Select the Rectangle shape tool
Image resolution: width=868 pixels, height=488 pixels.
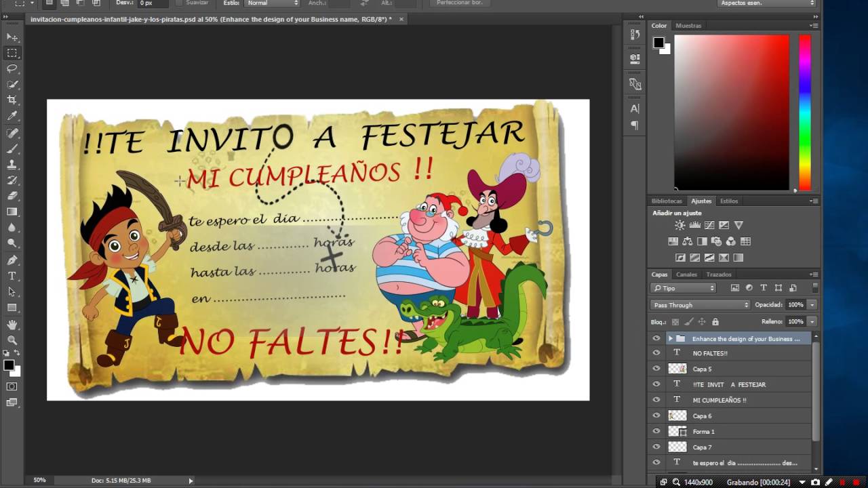tap(12, 308)
